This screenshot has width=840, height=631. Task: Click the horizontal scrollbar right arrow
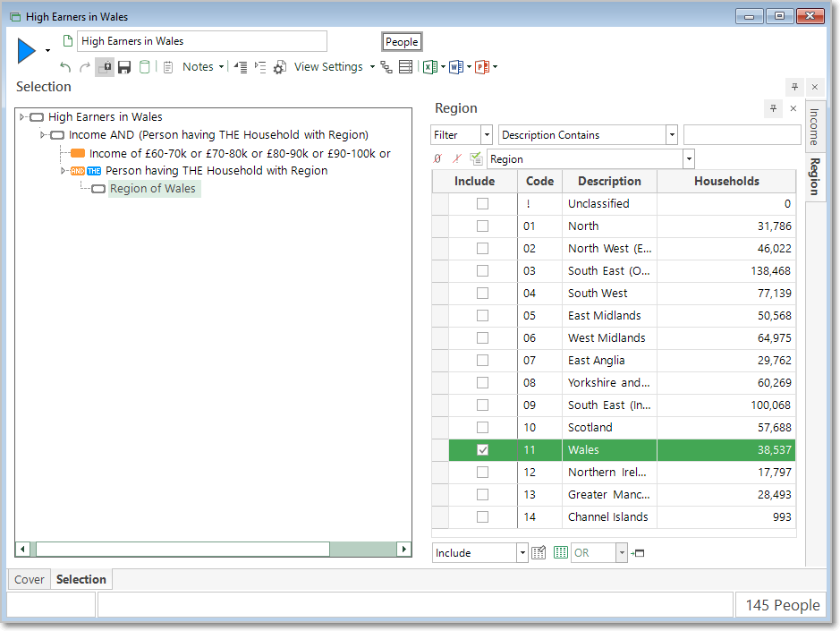[404, 549]
